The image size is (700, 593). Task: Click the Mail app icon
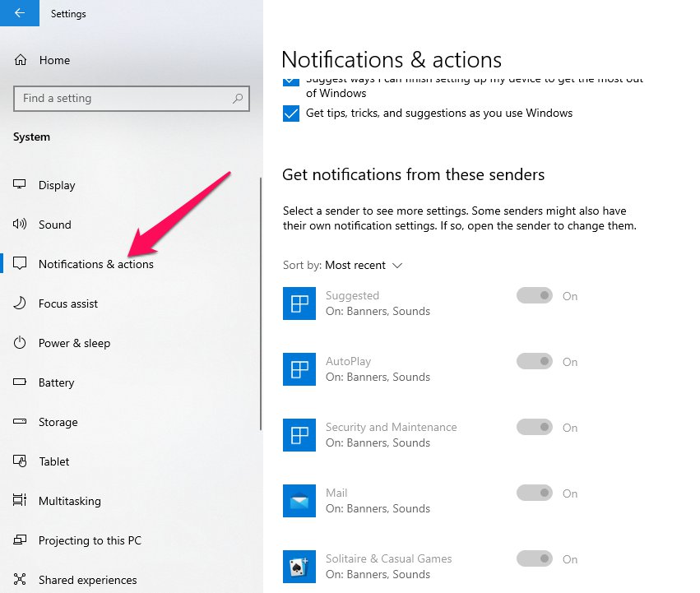tap(299, 500)
